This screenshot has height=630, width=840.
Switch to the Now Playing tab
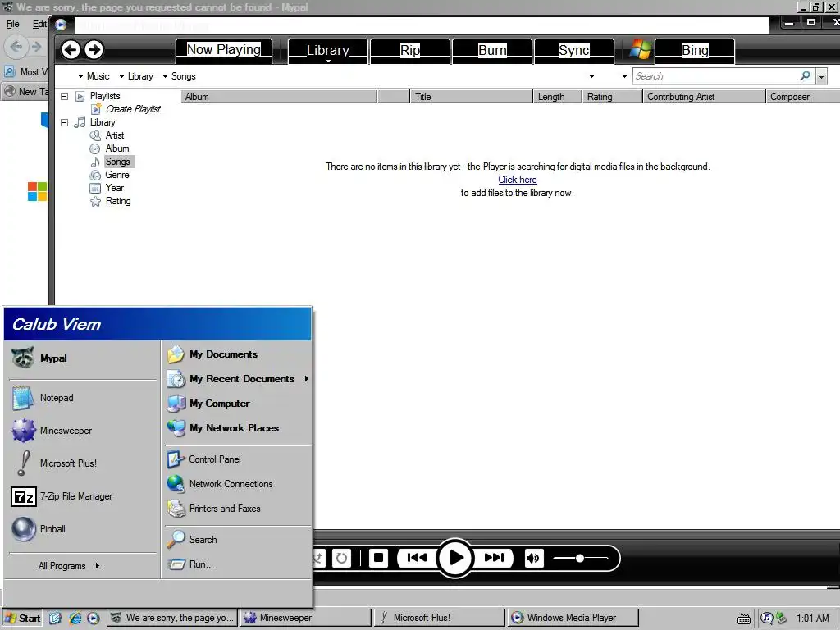click(224, 50)
